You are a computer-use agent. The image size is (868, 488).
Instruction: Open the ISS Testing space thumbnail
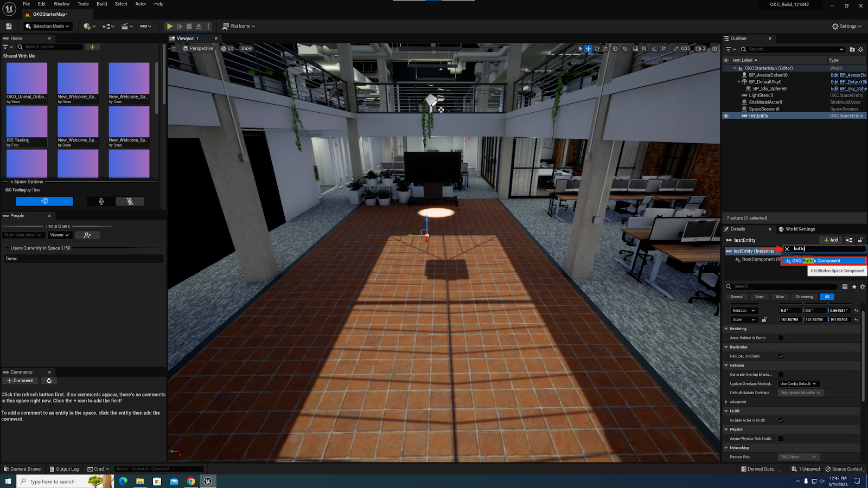point(27,126)
